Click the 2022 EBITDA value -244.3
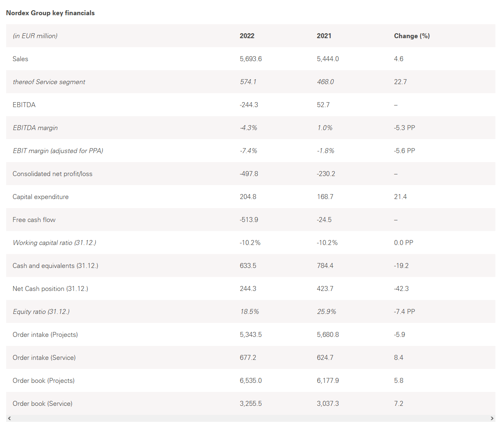Screen dimensions: 504x428 [249, 105]
